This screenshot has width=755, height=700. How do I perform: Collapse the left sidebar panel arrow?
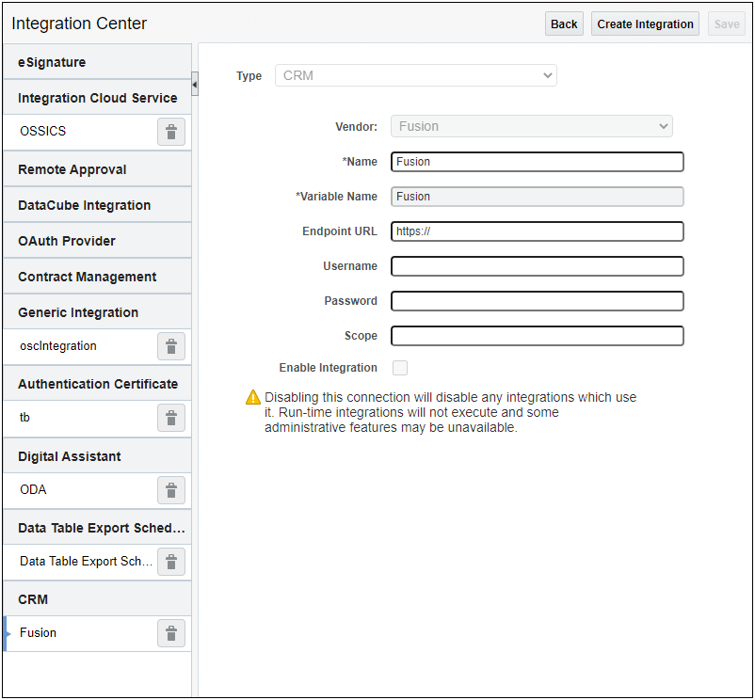pos(195,85)
